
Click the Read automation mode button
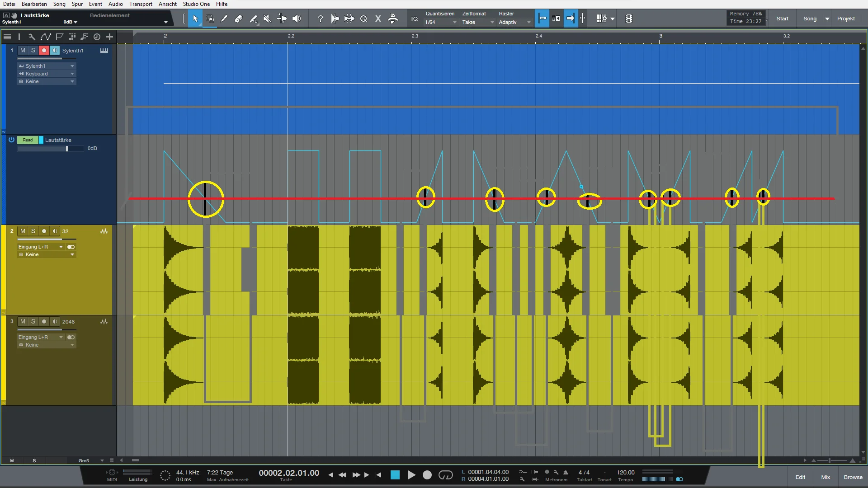coord(28,140)
